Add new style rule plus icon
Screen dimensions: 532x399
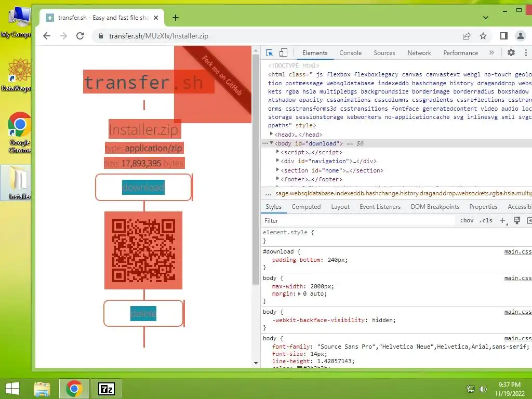503,220
